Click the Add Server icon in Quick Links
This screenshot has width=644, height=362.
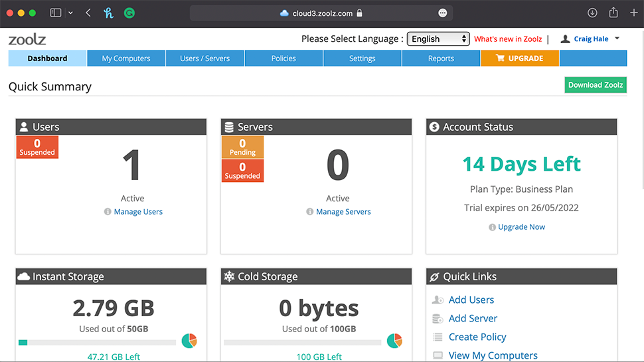pyautogui.click(x=438, y=318)
